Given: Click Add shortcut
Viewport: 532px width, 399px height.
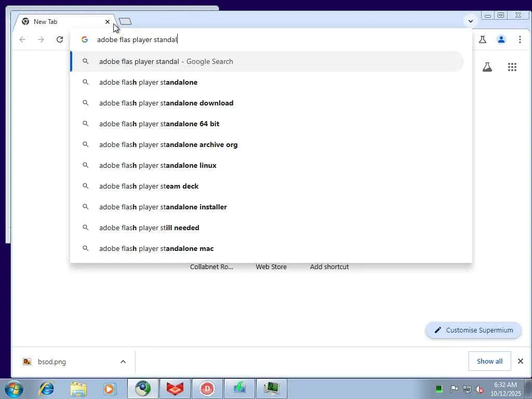Looking at the screenshot, I should (x=329, y=267).
